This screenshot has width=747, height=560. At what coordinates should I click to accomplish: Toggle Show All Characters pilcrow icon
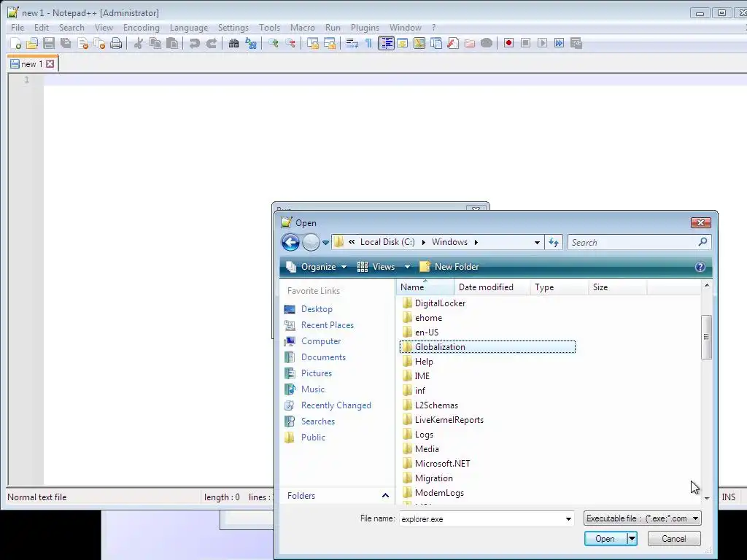[x=368, y=43]
